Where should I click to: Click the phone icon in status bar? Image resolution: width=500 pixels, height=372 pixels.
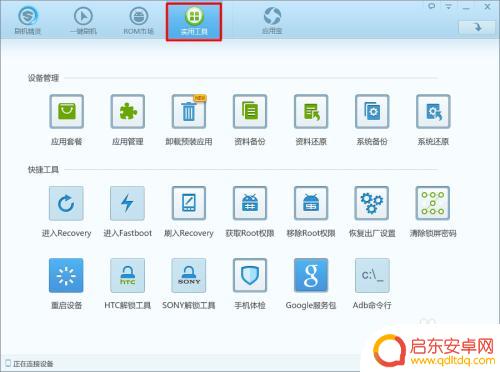pyautogui.click(x=8, y=363)
